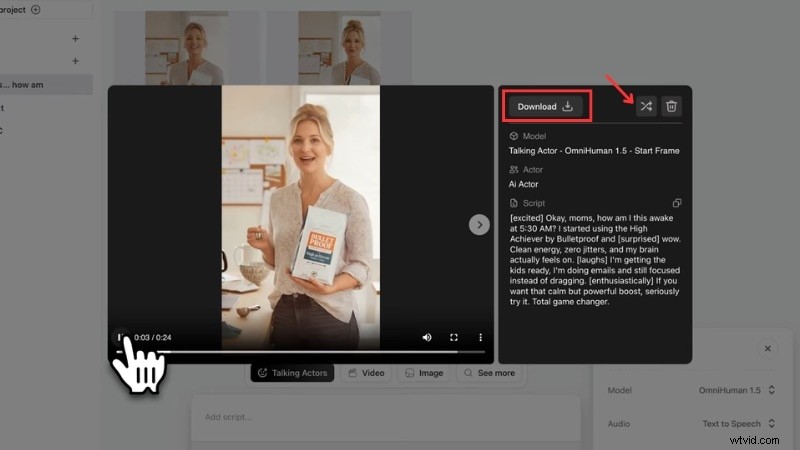Image resolution: width=800 pixels, height=450 pixels.
Task: Switch to the Video tab
Action: tap(366, 373)
